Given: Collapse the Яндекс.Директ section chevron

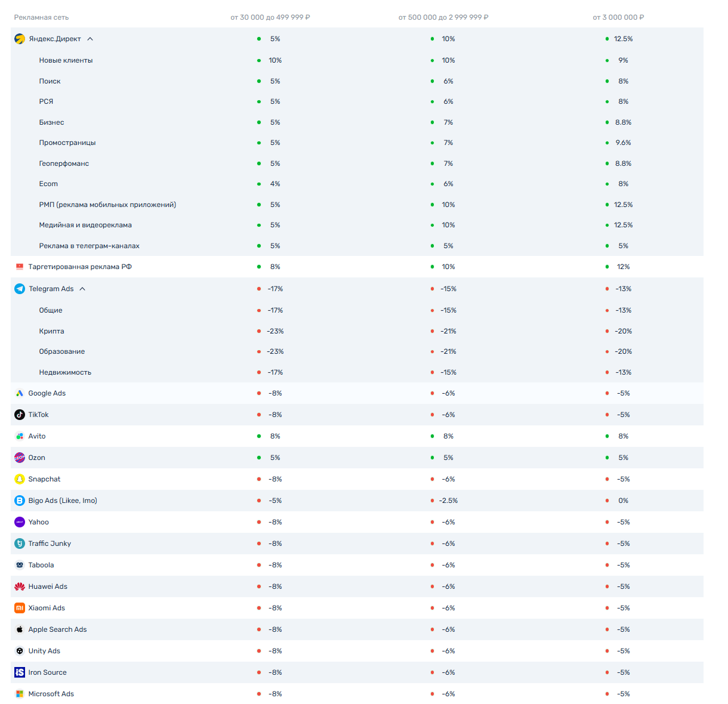Looking at the screenshot, I should [90, 39].
